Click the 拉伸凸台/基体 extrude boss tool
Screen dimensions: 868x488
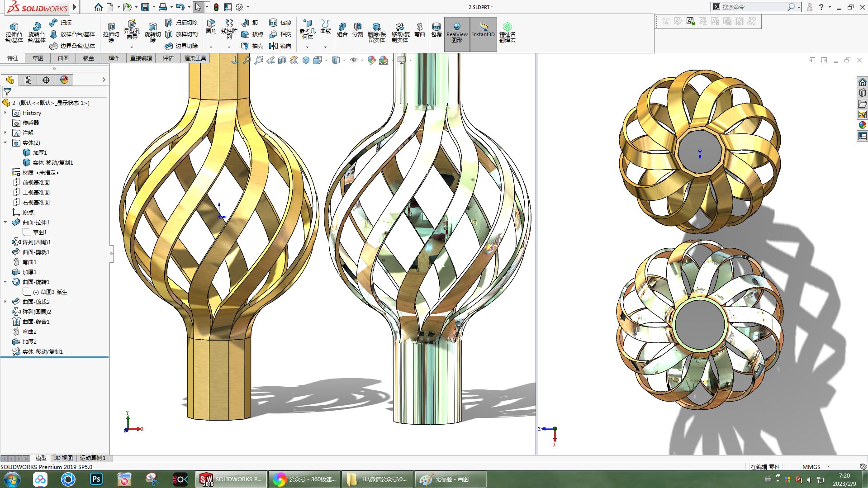(x=14, y=33)
